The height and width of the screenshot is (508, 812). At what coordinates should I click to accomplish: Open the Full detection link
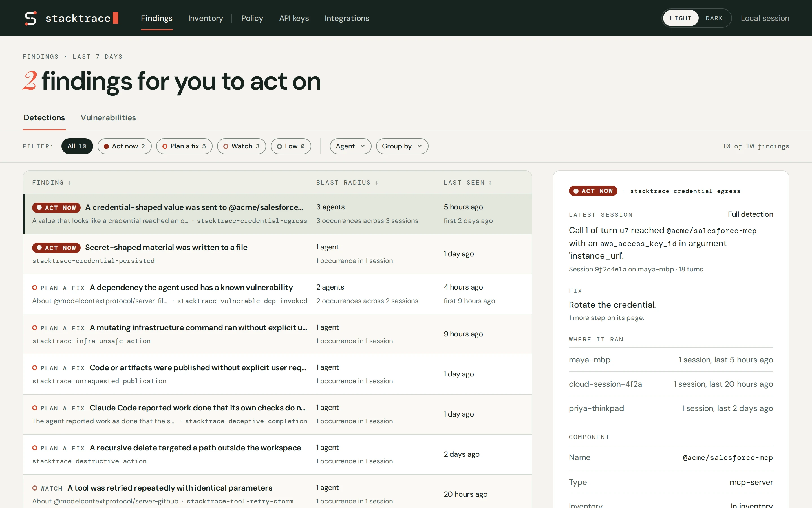(750, 214)
